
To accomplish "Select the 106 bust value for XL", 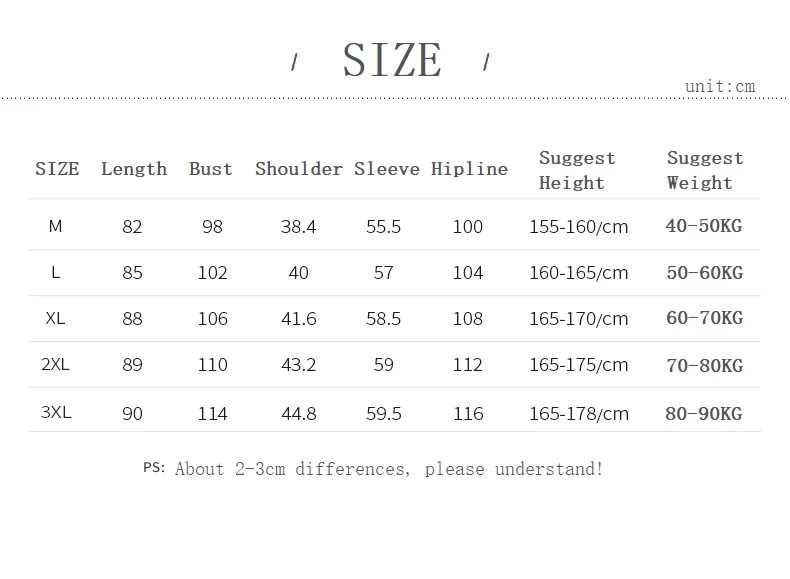I will tap(213, 318).
